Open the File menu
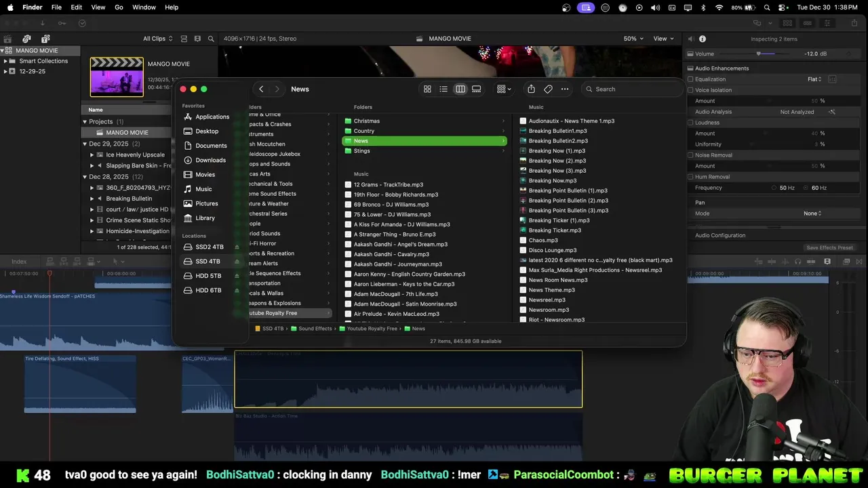Screen dimensions: 868x488 pyautogui.click(x=56, y=7)
